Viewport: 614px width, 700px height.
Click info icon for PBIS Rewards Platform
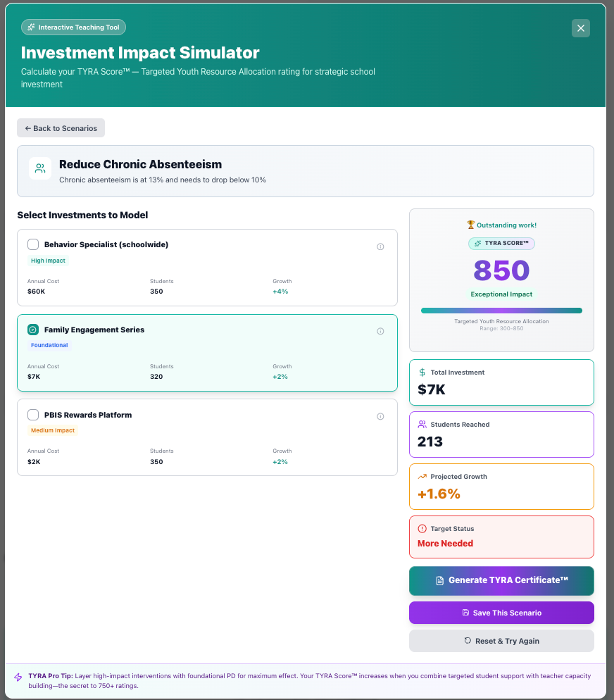380,416
